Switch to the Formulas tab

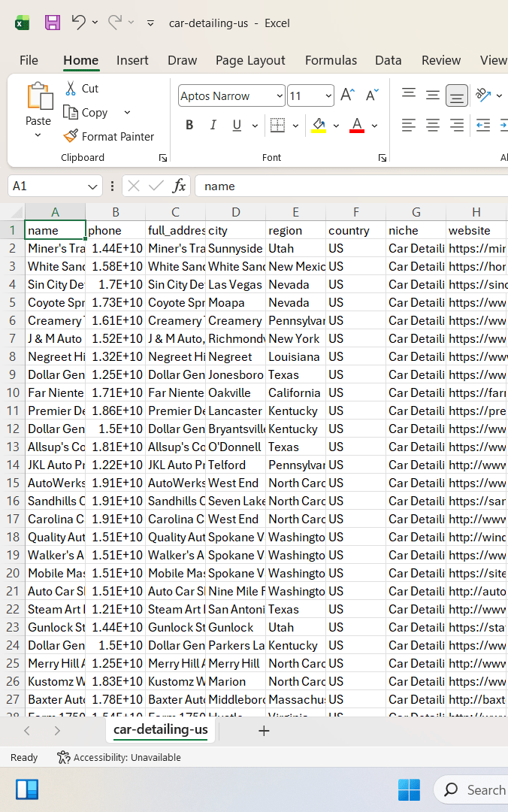[x=331, y=61]
